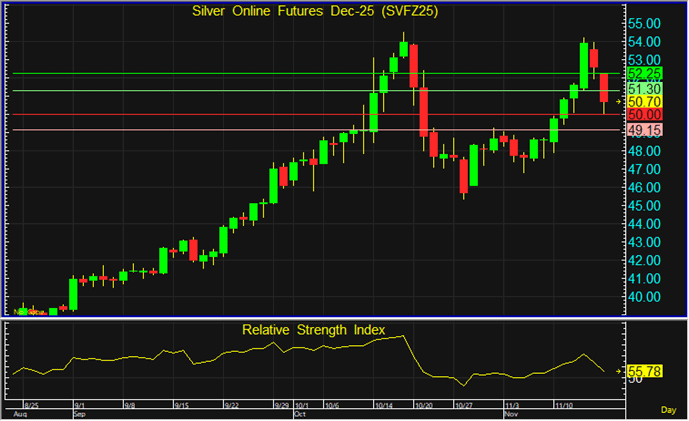Select the red 50.00 price level label
This screenshot has height=421, width=689.
click(645, 115)
